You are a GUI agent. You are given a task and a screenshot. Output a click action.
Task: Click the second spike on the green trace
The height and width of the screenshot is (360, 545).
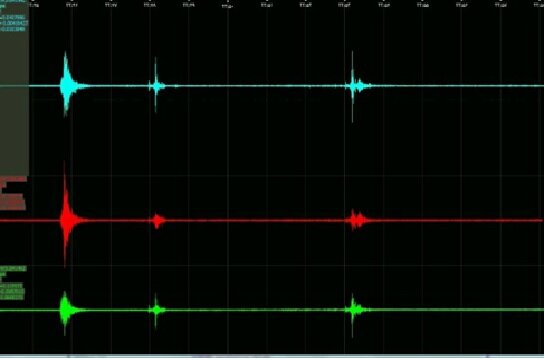click(x=156, y=309)
